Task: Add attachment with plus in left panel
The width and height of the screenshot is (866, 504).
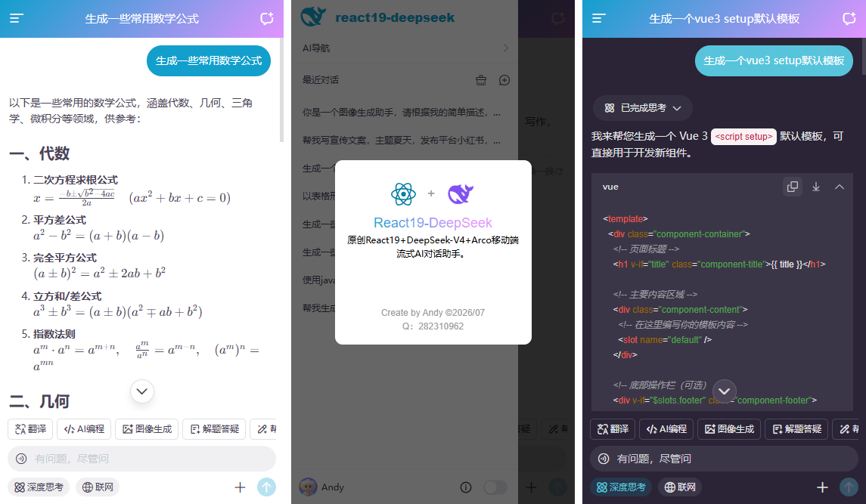Action: pyautogui.click(x=240, y=487)
